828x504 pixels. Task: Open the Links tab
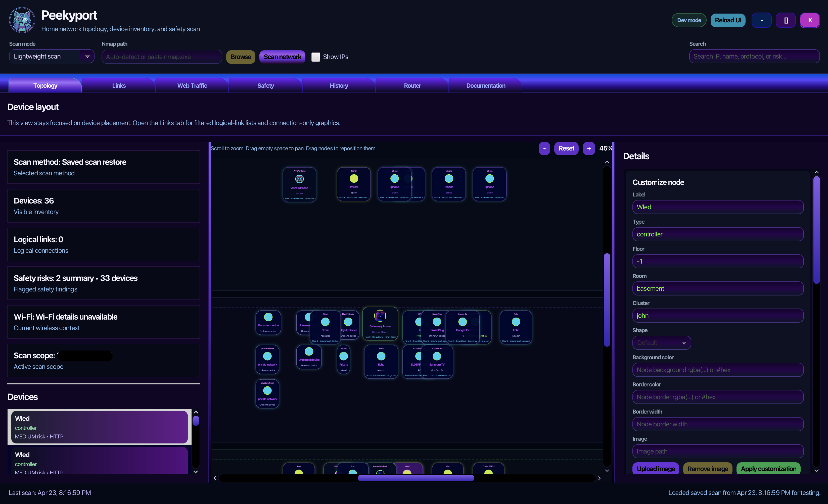(x=119, y=85)
